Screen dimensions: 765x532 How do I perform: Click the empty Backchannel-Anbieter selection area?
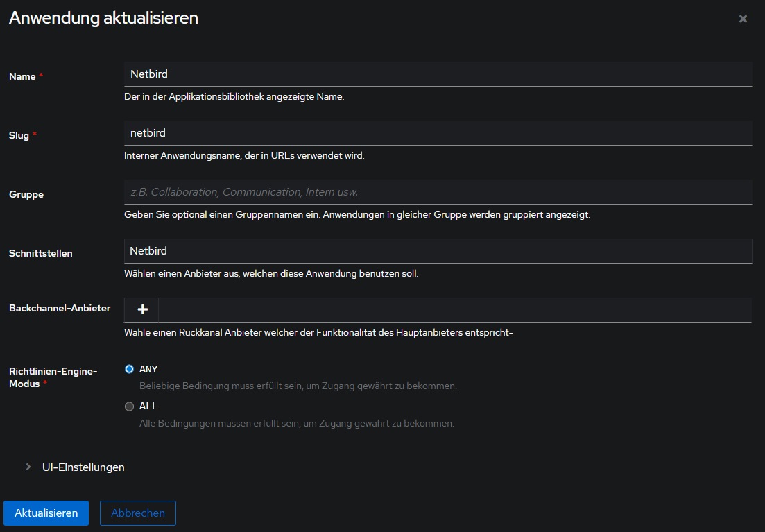point(454,310)
